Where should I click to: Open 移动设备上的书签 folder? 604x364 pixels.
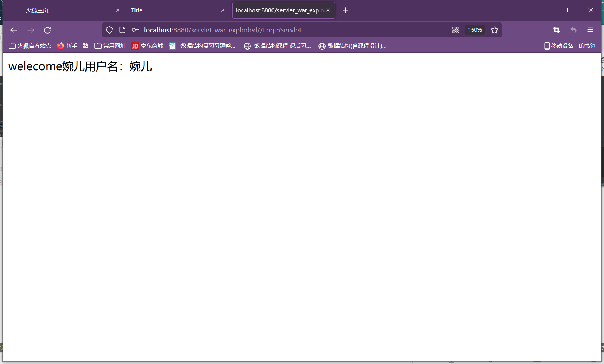[x=570, y=46]
